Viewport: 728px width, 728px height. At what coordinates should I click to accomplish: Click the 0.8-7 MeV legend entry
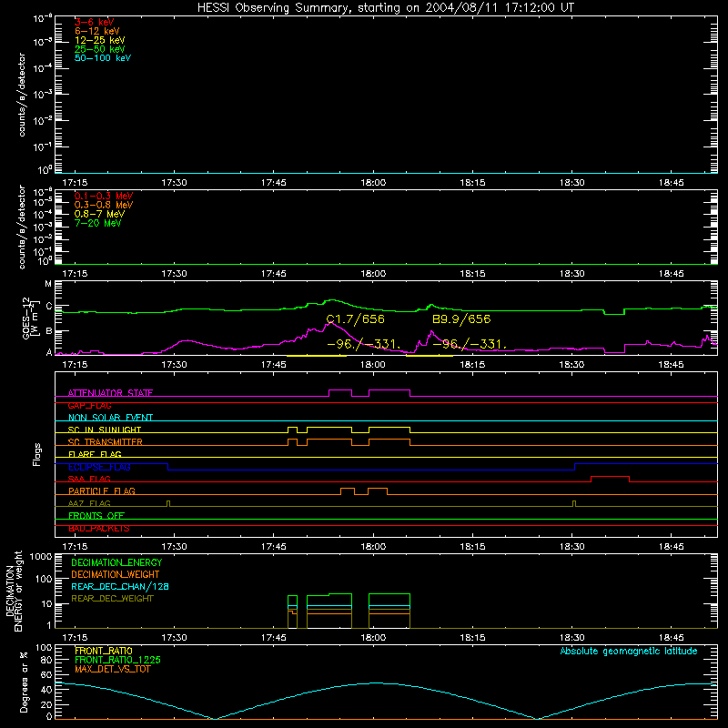click(100, 214)
